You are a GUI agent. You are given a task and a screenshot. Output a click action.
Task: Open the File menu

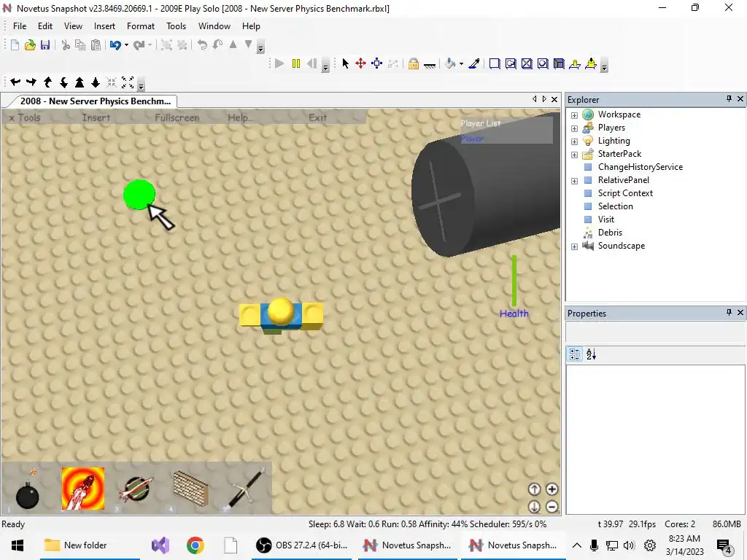click(20, 26)
